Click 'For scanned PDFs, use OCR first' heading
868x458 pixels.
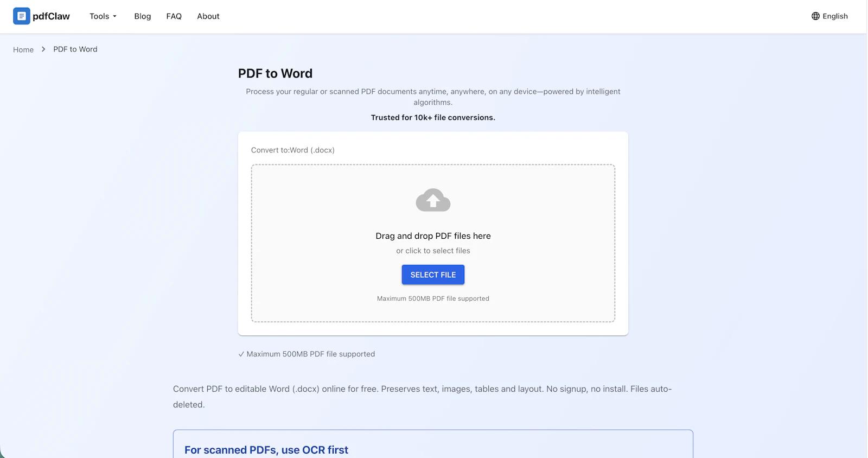[266, 450]
